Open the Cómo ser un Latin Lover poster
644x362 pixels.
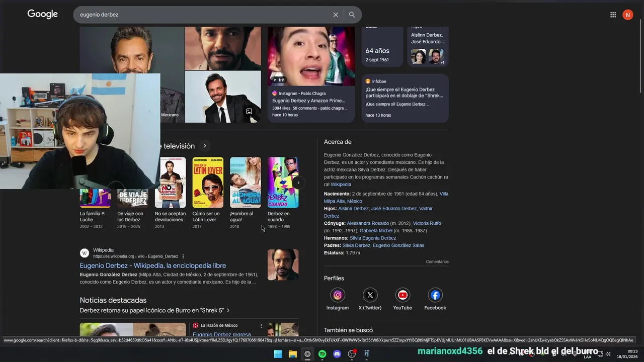pos(208,183)
